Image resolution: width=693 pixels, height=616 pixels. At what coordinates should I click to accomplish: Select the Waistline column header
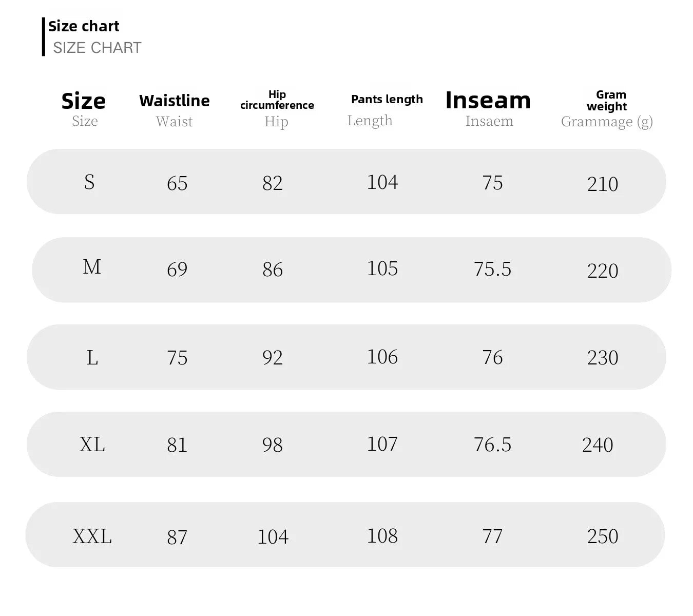point(175,101)
